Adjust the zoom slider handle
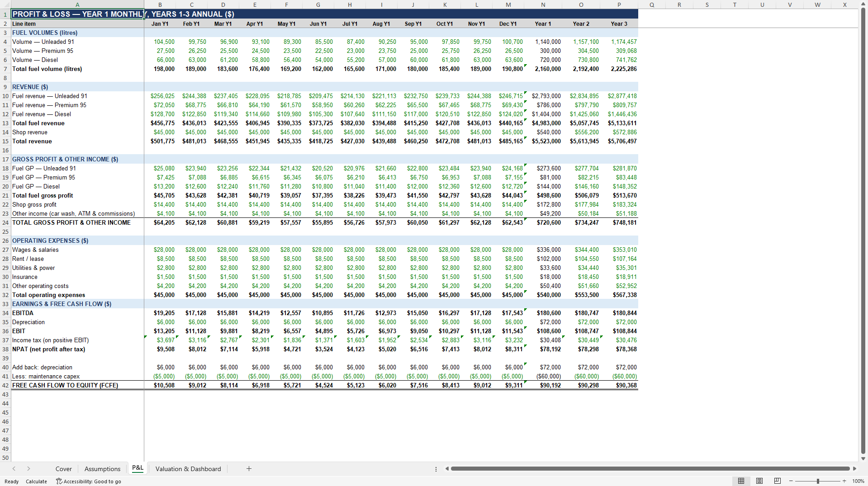 pyautogui.click(x=818, y=481)
